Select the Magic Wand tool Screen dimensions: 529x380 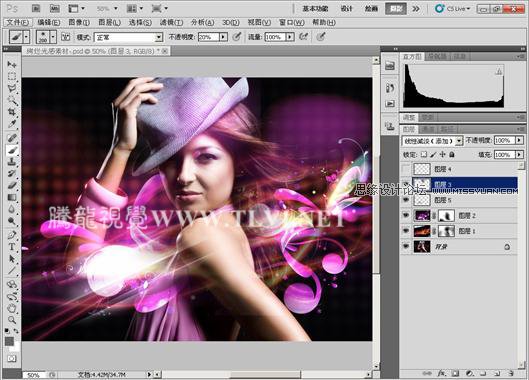[x=12, y=100]
